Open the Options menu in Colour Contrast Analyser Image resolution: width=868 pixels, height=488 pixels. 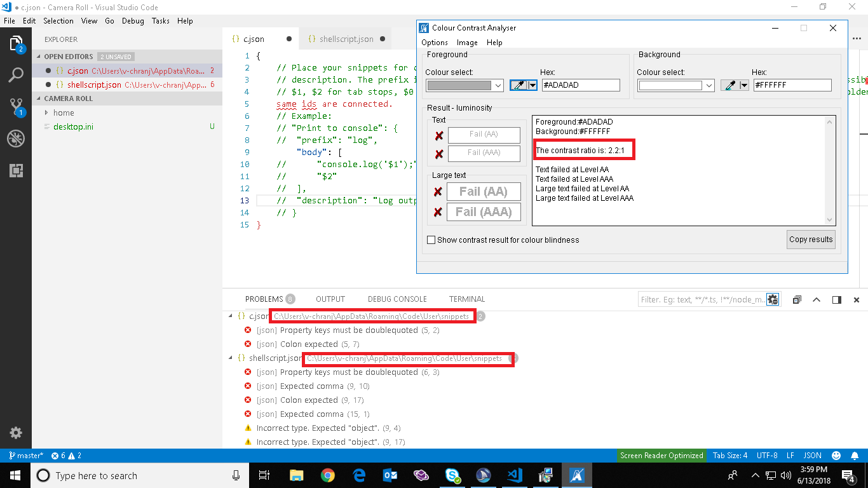click(435, 43)
